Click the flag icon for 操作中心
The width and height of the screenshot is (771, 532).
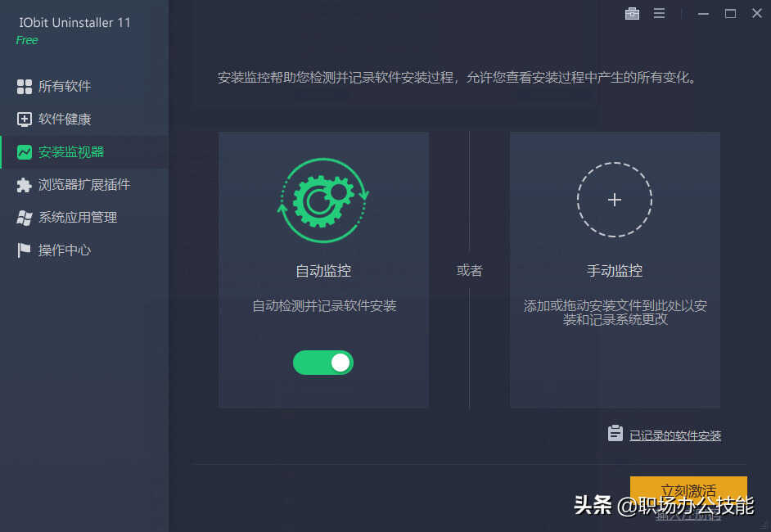pyautogui.click(x=24, y=250)
